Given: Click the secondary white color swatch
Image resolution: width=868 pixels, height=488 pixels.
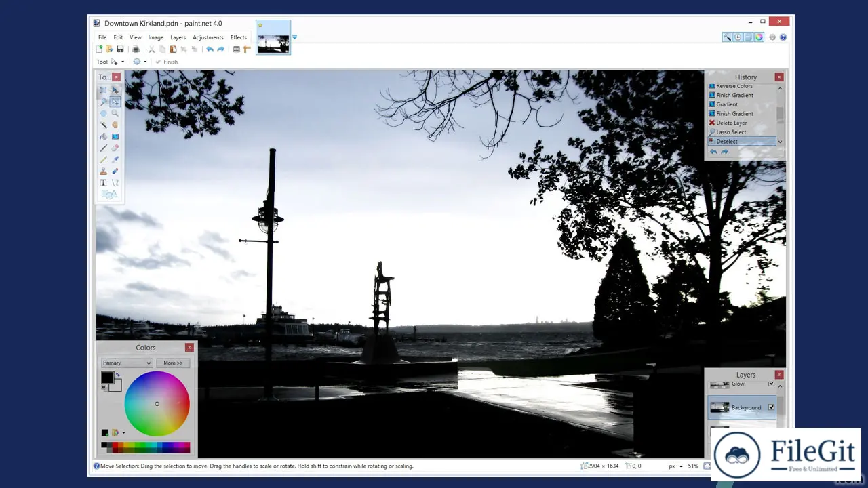Looking at the screenshot, I should point(117,388).
